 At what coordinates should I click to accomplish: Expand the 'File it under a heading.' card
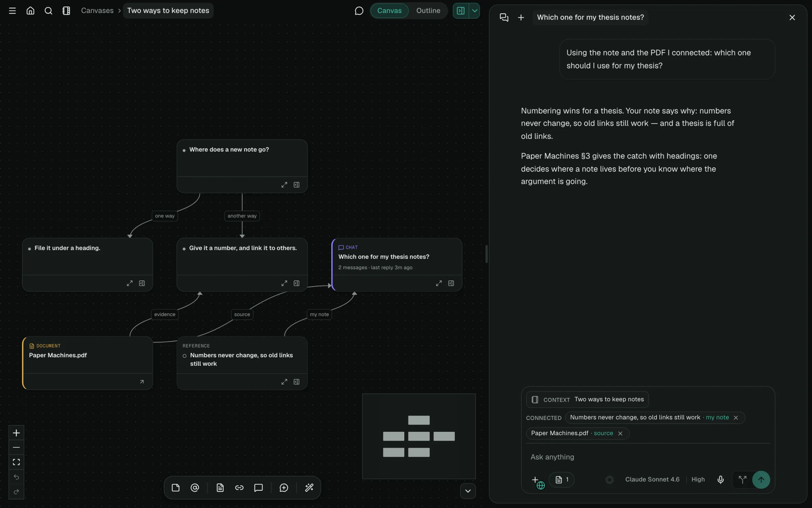(x=130, y=283)
